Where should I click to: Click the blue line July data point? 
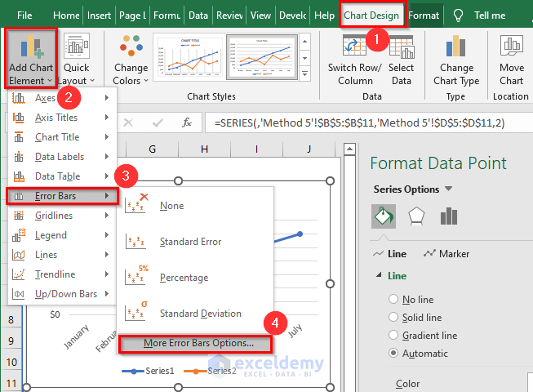click(300, 234)
